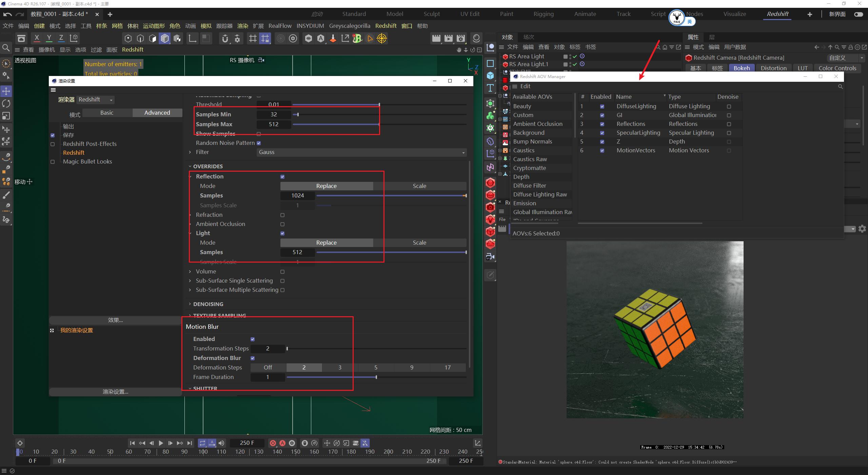
Task: Select the Move tool in left toolbar
Action: [6, 91]
